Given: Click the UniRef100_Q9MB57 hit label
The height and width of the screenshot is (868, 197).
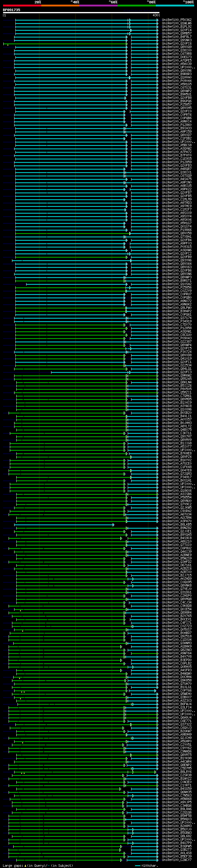Looking at the screenshot, I should click(176, 33).
